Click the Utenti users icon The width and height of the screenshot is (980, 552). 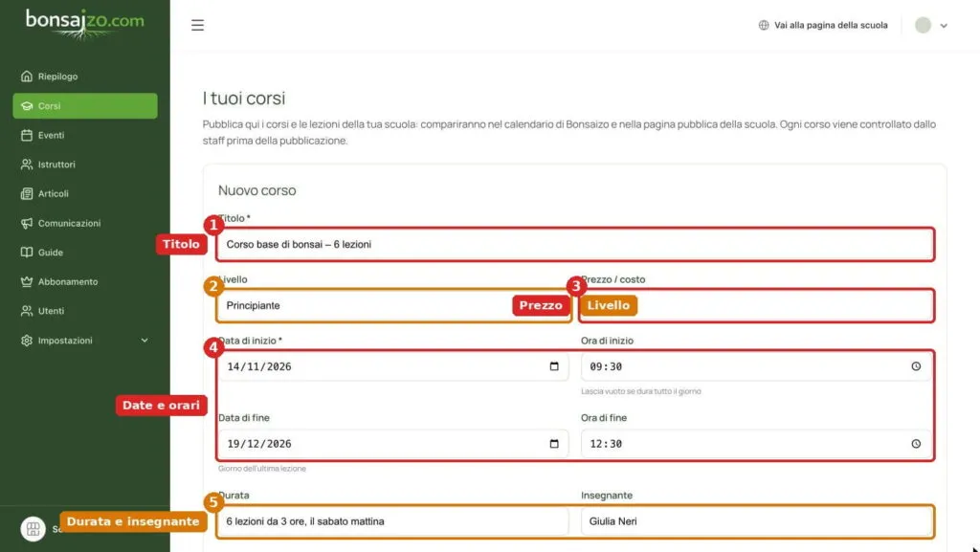coord(26,311)
